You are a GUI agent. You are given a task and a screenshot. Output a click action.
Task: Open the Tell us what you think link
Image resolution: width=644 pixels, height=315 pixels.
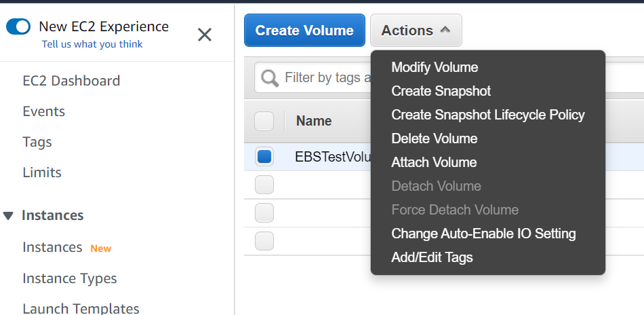[92, 44]
